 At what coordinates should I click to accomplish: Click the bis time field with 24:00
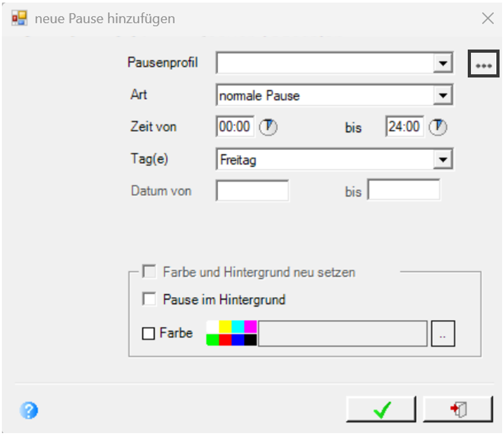(x=405, y=126)
